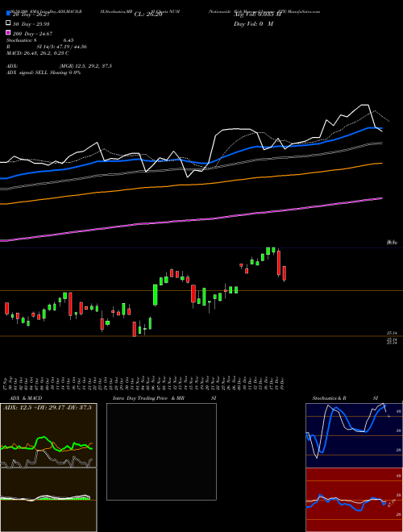Click the 'Avg Vol: 0.035 M' text
The width and height of the screenshot is (403, 532).
(257, 15)
